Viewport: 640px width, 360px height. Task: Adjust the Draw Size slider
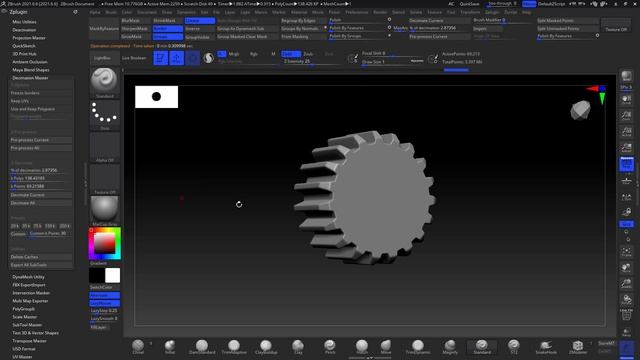click(393, 62)
